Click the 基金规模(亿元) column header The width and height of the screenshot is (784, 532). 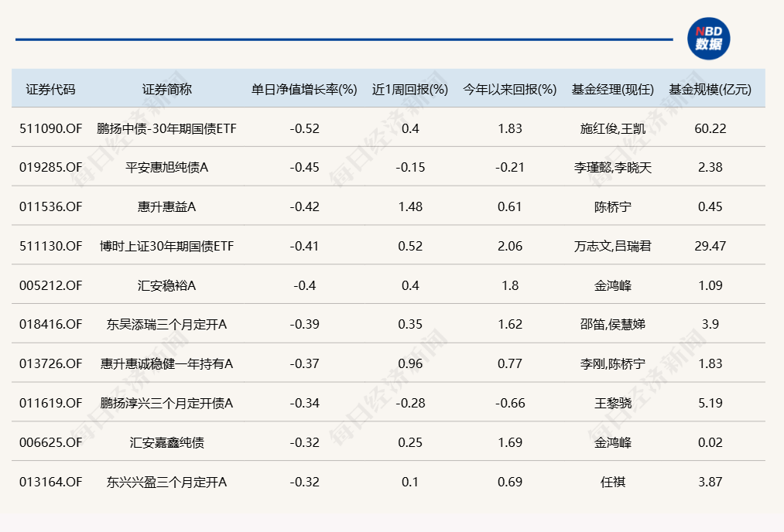pos(710,89)
